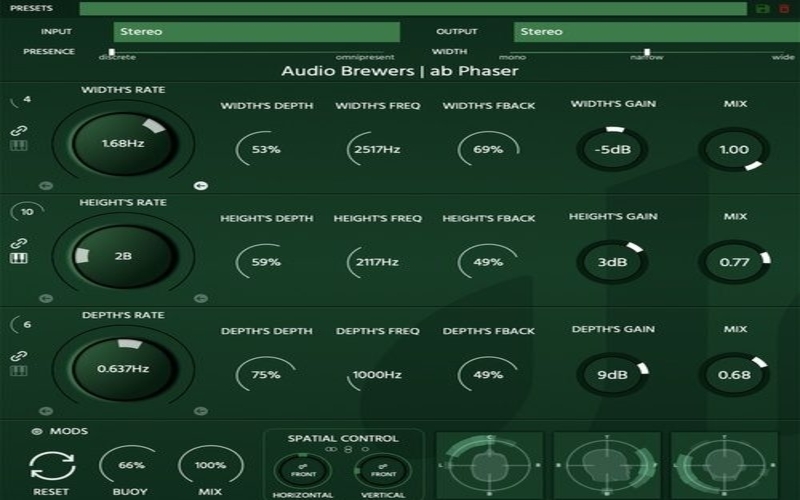Click the left arrow under Width's Rate knob
Image resolution: width=800 pixels, height=500 pixels.
click(x=46, y=186)
